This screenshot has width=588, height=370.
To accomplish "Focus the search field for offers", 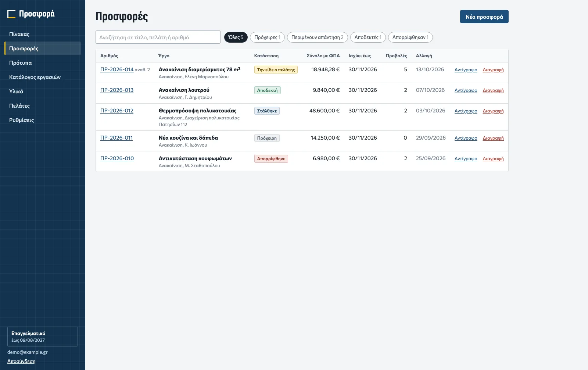I will [158, 37].
